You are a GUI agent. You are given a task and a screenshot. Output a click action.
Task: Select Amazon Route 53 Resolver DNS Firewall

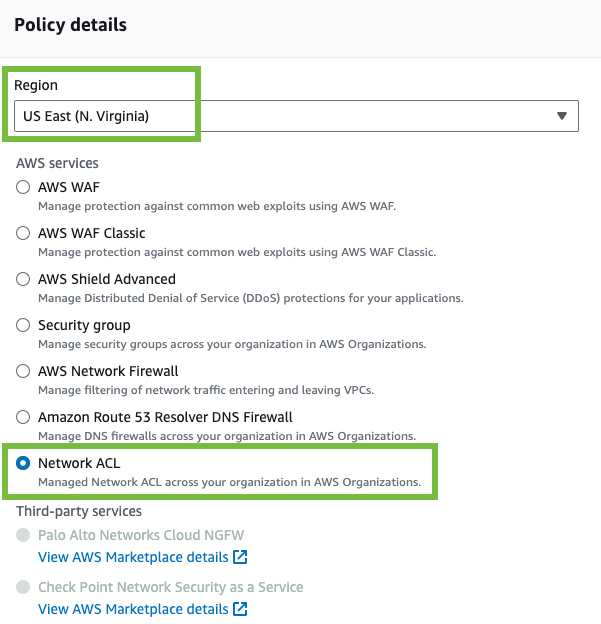23,417
